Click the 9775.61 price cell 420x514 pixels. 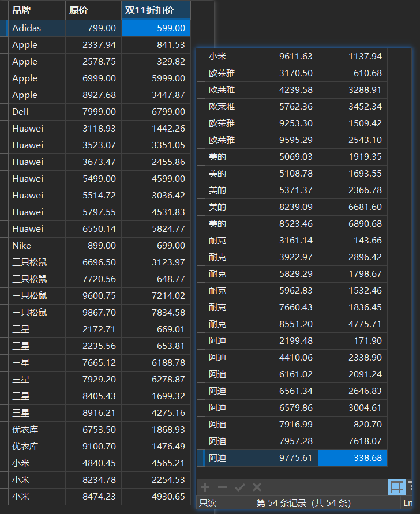click(290, 457)
